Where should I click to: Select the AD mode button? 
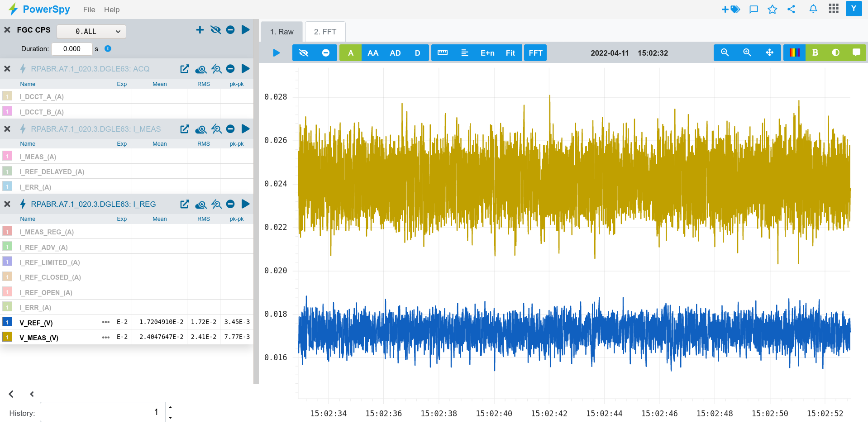pos(395,53)
